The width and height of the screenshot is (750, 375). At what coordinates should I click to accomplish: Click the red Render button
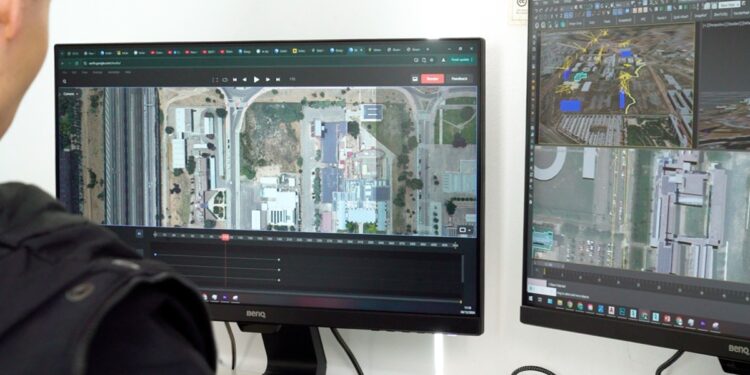tap(432, 78)
